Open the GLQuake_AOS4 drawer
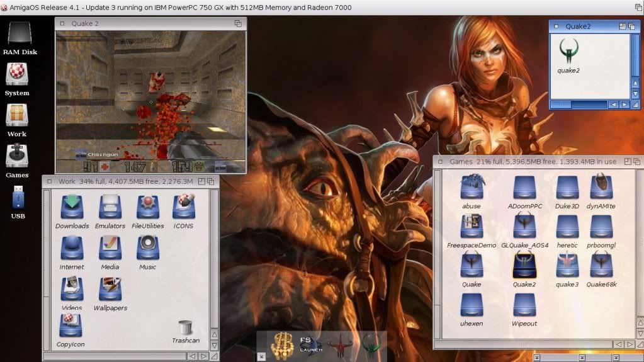 point(524,225)
